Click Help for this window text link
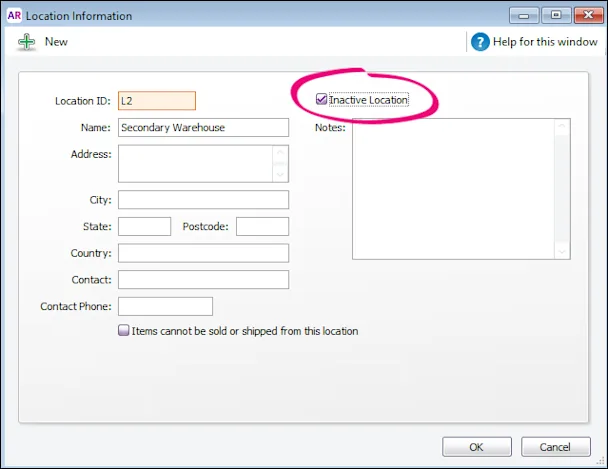Viewport: 608px width, 469px height. 545,42
